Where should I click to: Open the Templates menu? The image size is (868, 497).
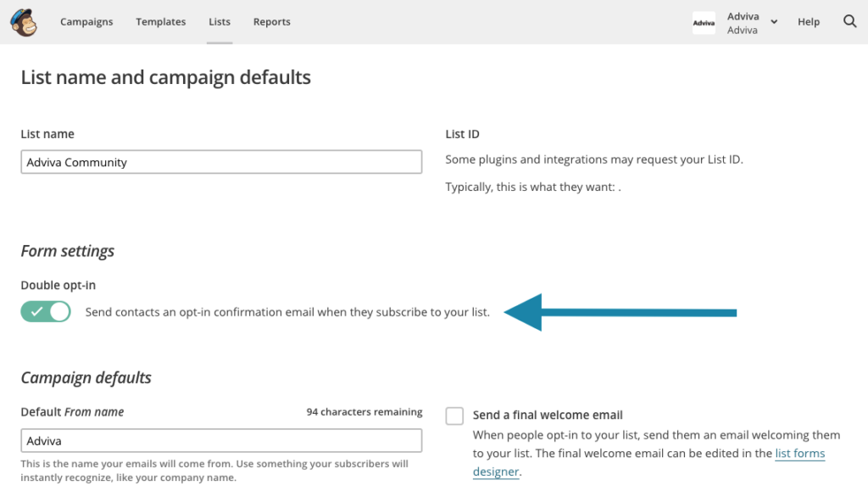160,21
